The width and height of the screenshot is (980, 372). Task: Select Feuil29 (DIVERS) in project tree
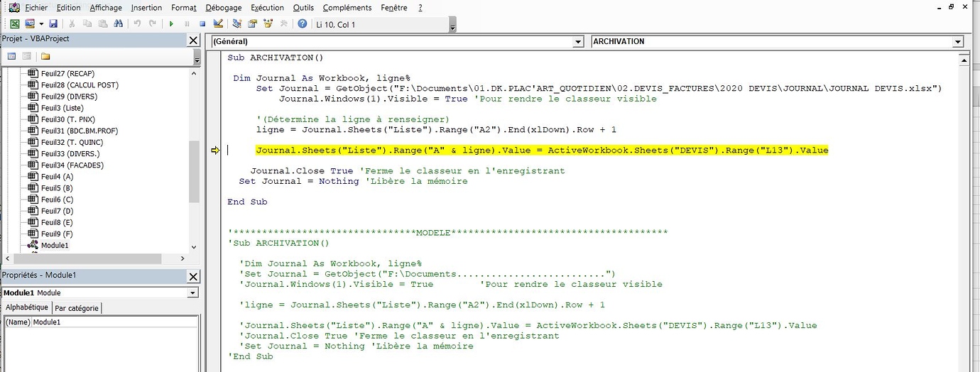[69, 96]
